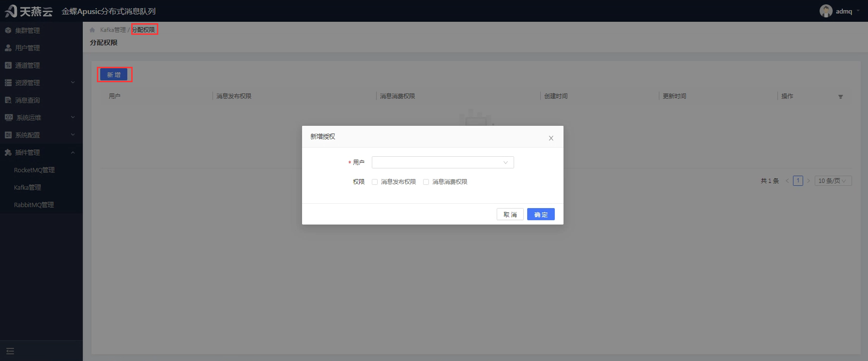Screen dimensions: 868x361
Task: Close the 新增授权 dialog with X
Action: point(551,138)
